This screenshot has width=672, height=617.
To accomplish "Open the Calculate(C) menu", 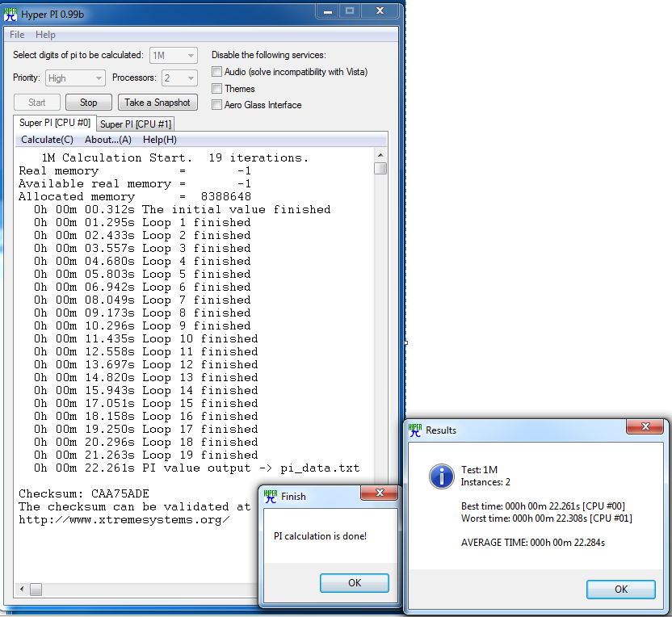I will point(45,139).
